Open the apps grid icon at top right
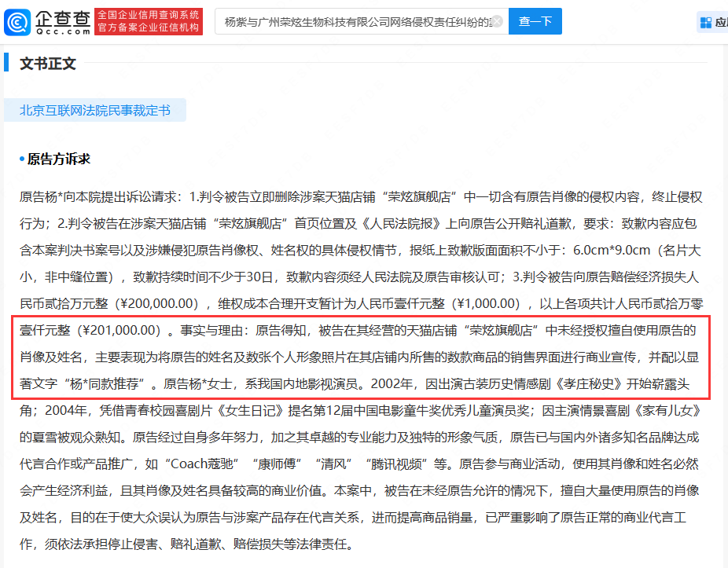728x568 pixels. [706, 22]
